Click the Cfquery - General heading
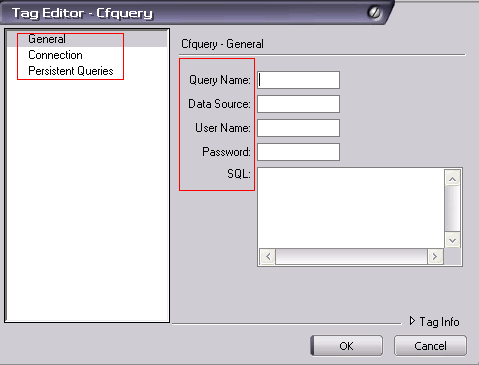This screenshot has width=479, height=365. coord(222,44)
